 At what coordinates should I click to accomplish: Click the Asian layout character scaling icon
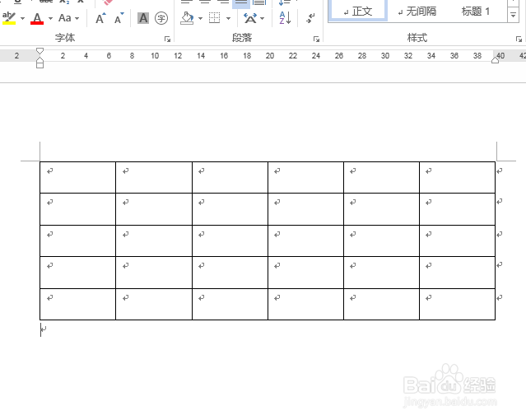[250, 18]
